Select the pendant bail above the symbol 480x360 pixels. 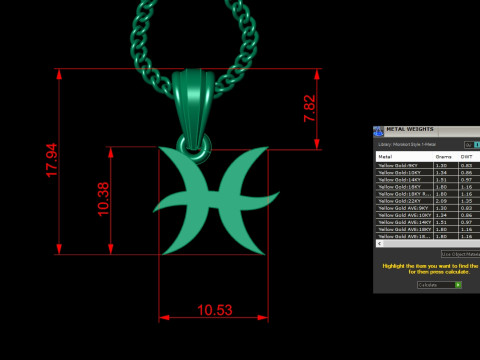(x=194, y=110)
